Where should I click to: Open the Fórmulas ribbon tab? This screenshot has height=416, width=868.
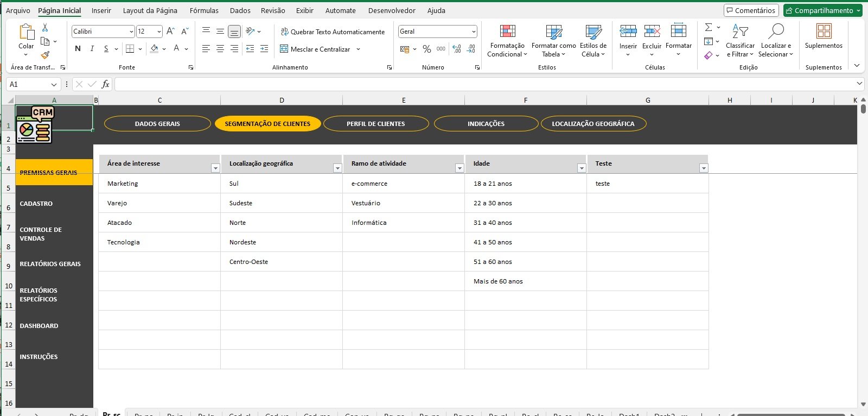pyautogui.click(x=204, y=10)
